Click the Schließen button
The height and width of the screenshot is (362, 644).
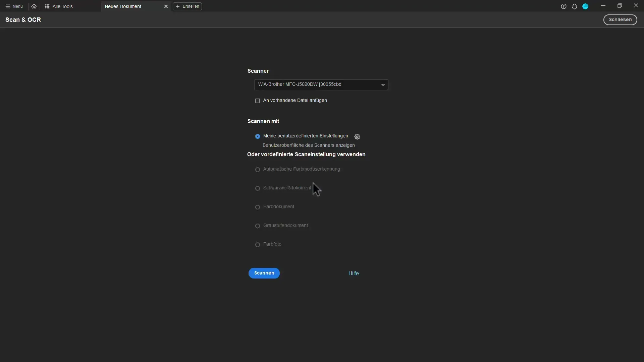click(620, 19)
